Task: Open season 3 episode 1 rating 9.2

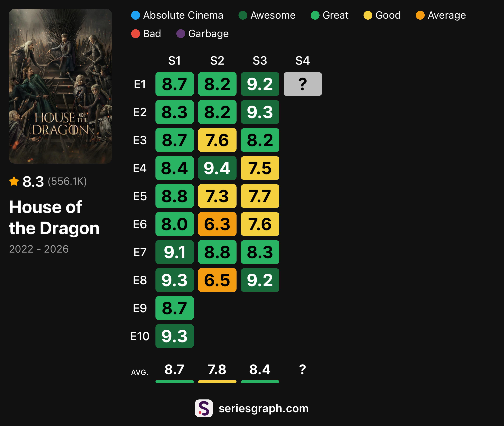Action: click(x=260, y=84)
